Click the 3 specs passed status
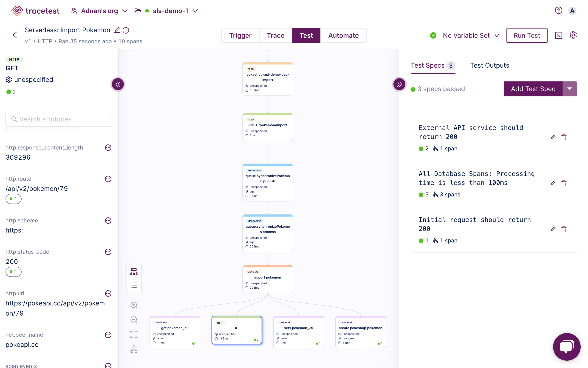This screenshot has height=368, width=588. click(x=438, y=89)
